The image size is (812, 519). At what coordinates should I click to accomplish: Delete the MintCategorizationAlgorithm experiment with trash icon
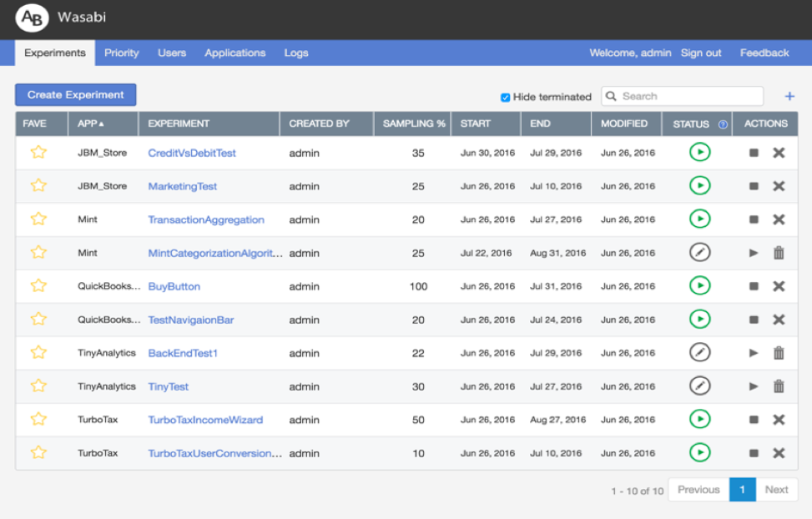tap(779, 253)
